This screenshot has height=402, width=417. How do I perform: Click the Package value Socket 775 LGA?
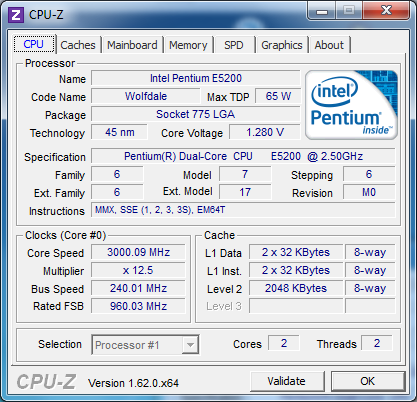(x=196, y=114)
